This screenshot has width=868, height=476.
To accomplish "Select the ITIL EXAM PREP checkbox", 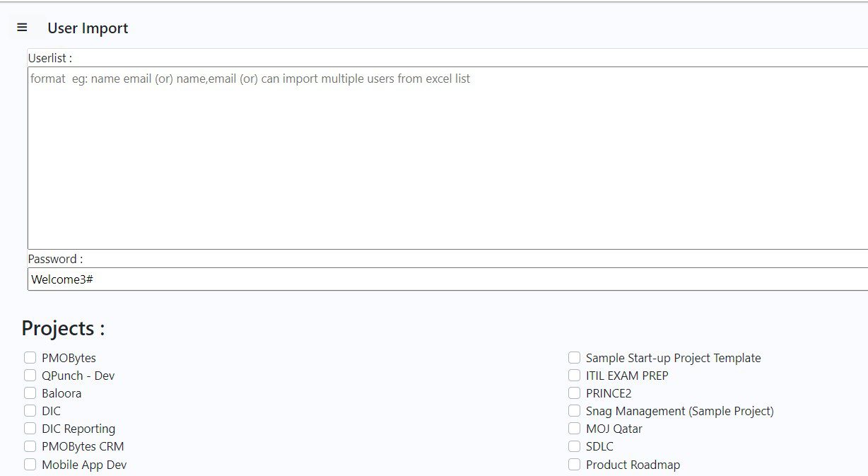I will 574,375.
